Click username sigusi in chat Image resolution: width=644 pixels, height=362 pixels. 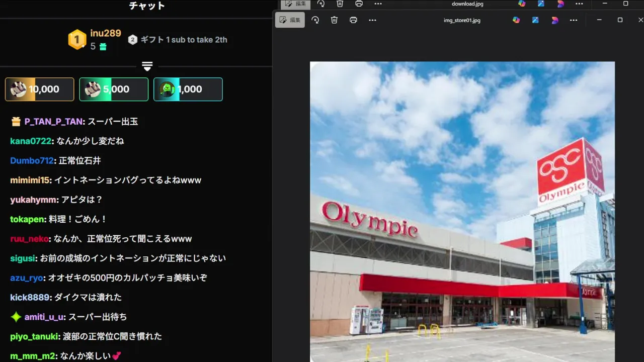[23, 258]
